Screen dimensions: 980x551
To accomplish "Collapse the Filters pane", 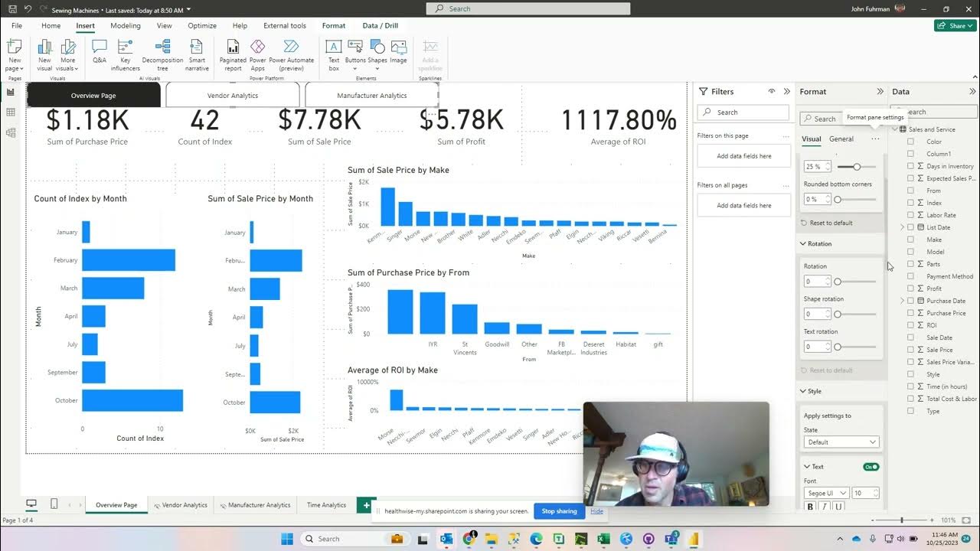I will tap(786, 92).
